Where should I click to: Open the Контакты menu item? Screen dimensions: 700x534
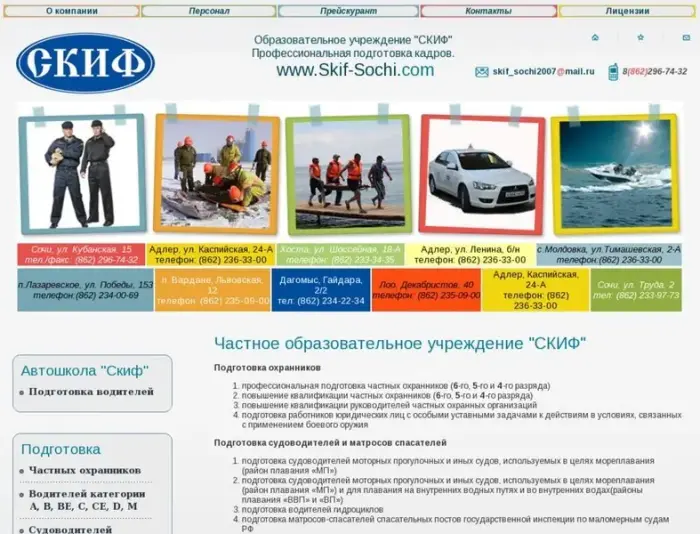point(488,11)
